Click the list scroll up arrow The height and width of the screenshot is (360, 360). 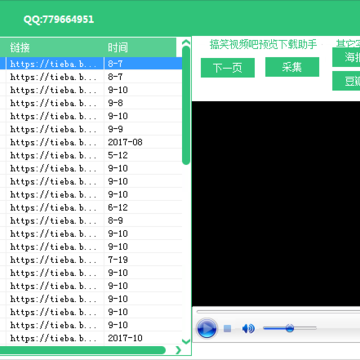(x=186, y=42)
